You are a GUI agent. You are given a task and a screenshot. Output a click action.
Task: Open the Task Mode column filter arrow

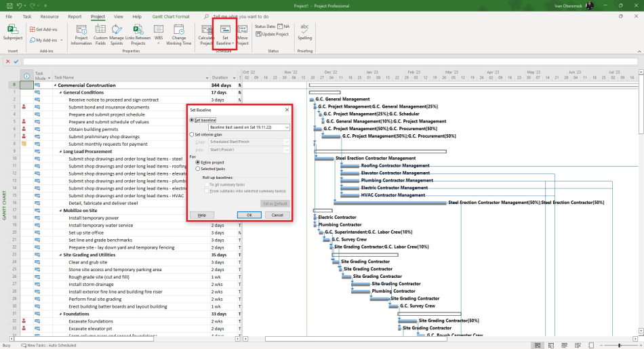[x=49, y=78]
